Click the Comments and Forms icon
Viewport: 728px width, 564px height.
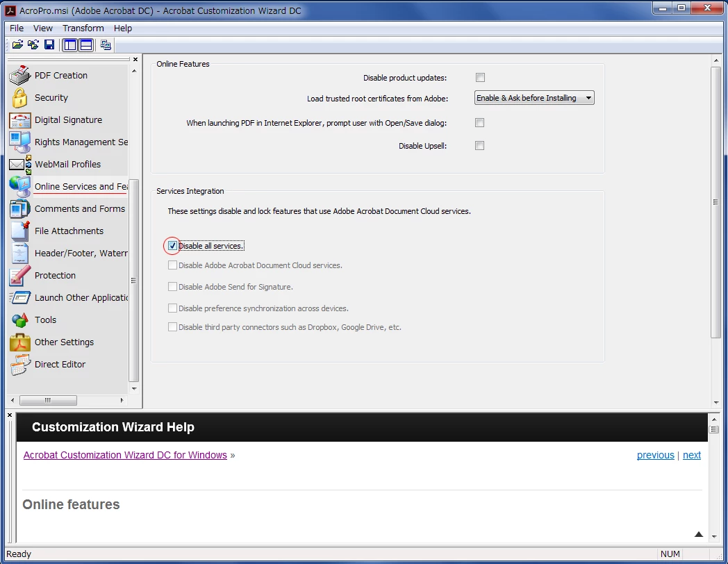coord(20,209)
